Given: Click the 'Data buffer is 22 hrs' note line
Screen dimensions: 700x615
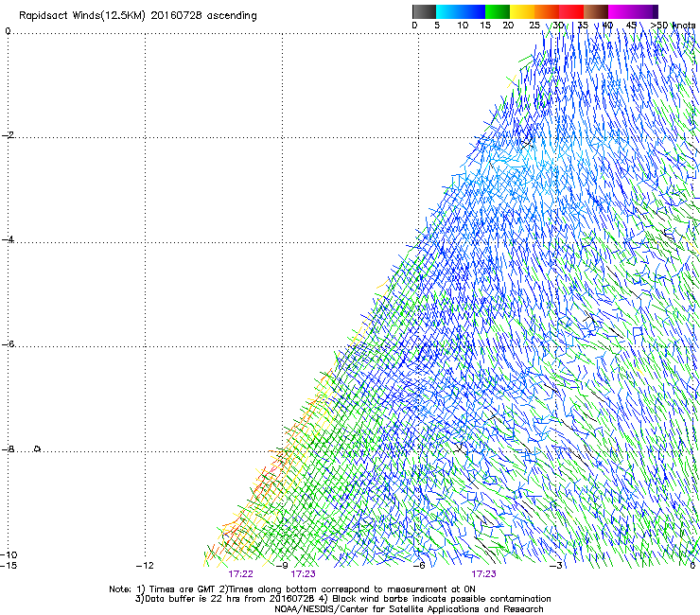Looking at the screenshot, I should [342, 599].
